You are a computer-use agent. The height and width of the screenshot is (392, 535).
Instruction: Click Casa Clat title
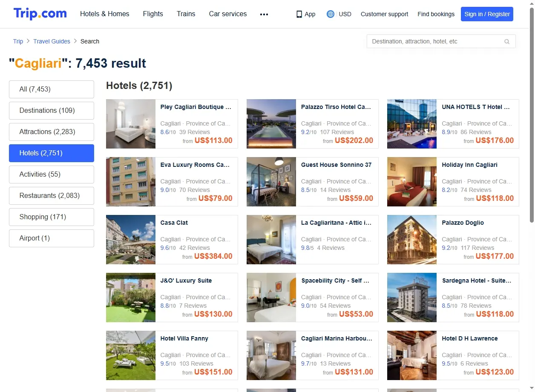(174, 223)
